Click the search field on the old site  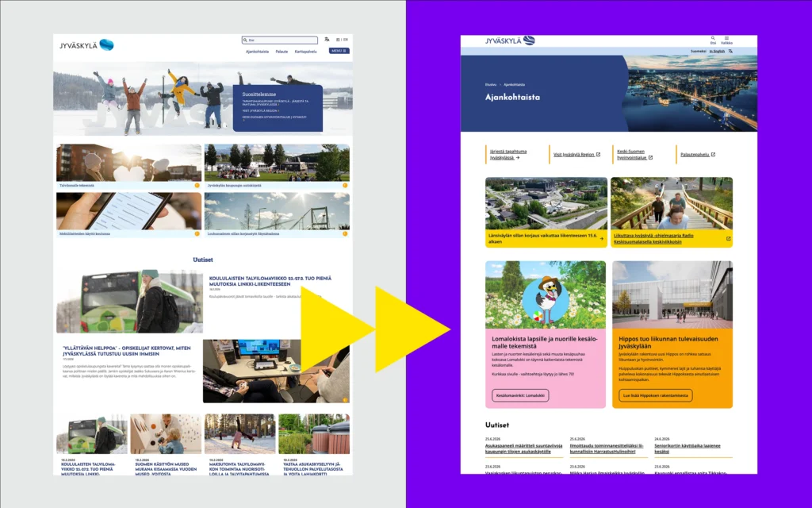[x=280, y=40]
